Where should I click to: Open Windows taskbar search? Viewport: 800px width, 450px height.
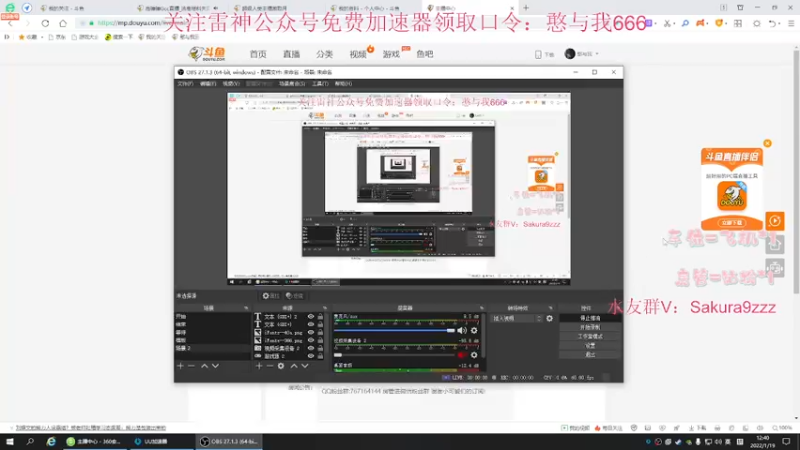point(30,441)
